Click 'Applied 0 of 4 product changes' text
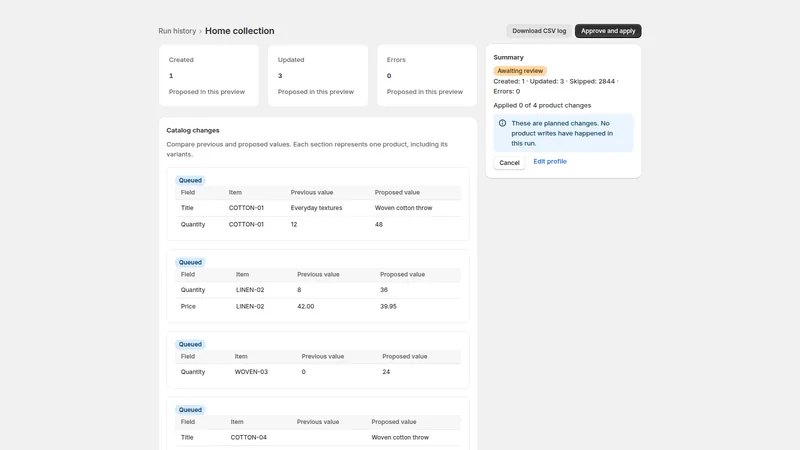 coord(542,105)
